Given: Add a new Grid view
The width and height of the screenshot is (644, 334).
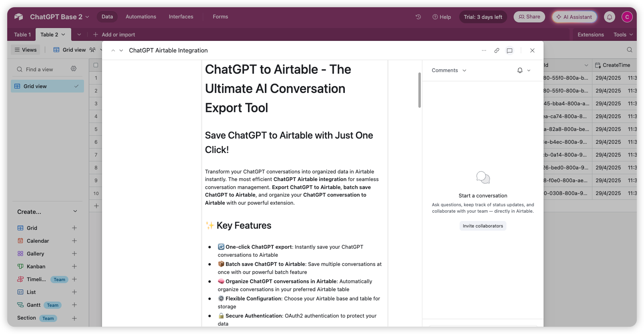Looking at the screenshot, I should pyautogui.click(x=74, y=228).
